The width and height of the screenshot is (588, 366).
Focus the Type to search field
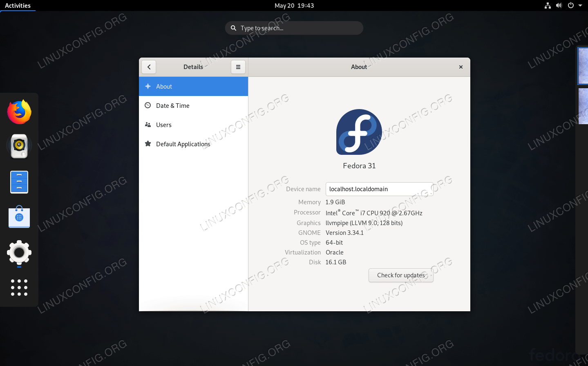(x=294, y=28)
